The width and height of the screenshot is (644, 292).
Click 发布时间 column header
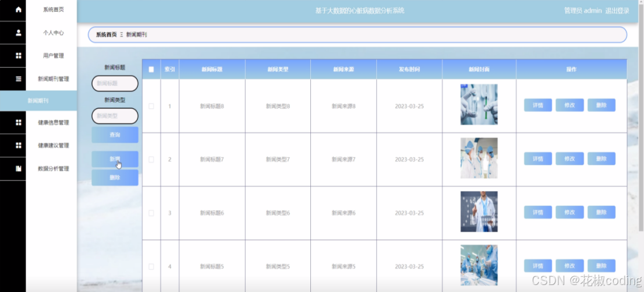(409, 69)
